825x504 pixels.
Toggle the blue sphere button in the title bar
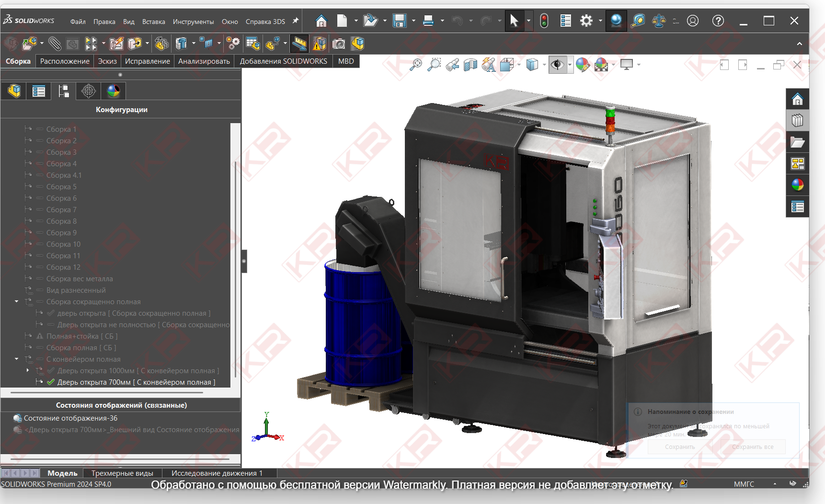pyautogui.click(x=616, y=21)
